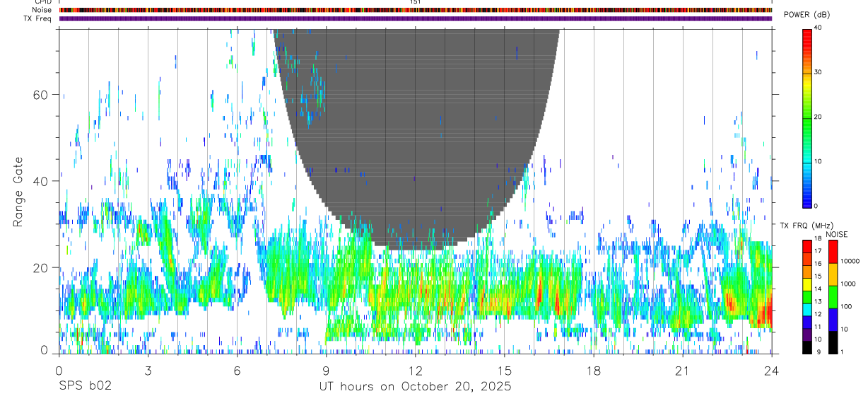Click the UT hour tick label 12

(416, 370)
